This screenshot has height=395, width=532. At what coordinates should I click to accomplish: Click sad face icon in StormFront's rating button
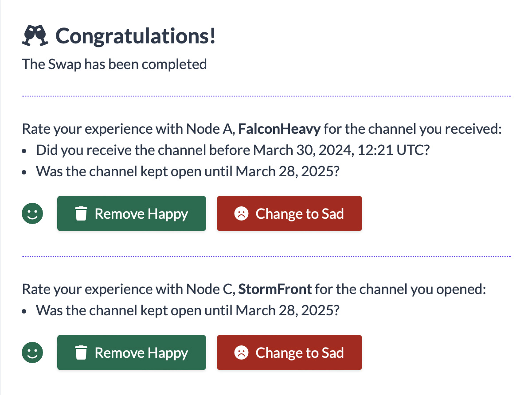(x=240, y=353)
